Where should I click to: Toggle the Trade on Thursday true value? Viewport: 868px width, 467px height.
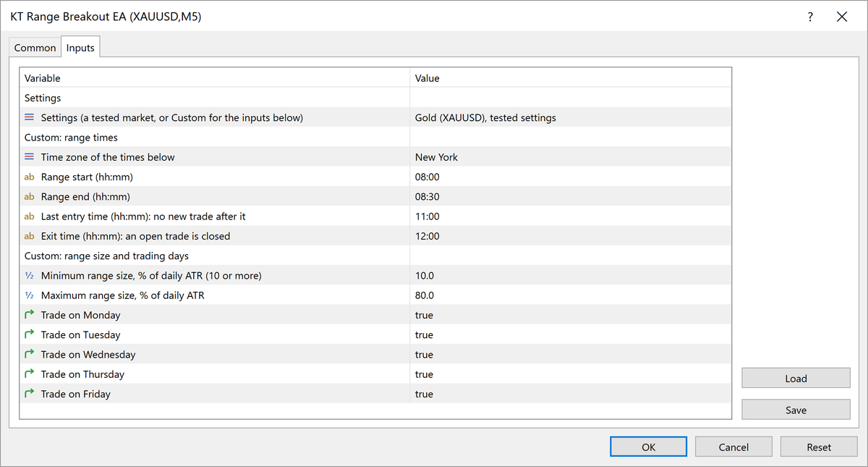point(571,374)
